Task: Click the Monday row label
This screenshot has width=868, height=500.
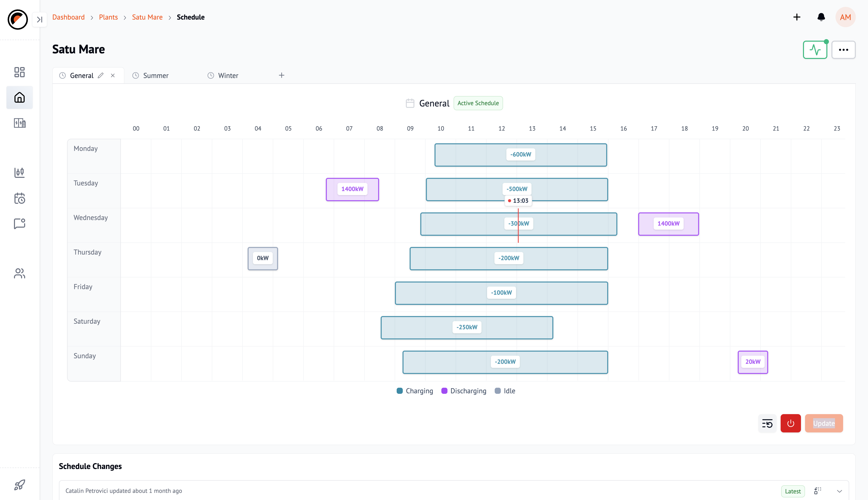Action: [x=86, y=149]
